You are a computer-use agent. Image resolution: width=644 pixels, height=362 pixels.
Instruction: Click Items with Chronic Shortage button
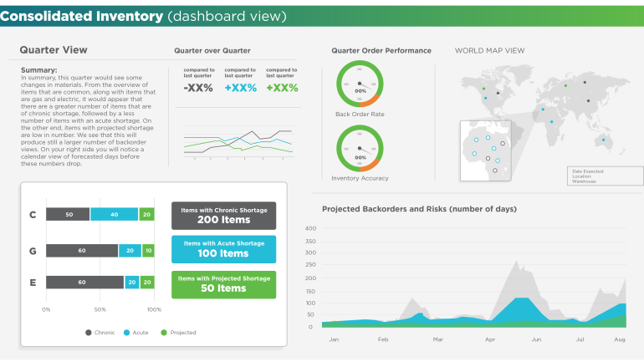[223, 215]
